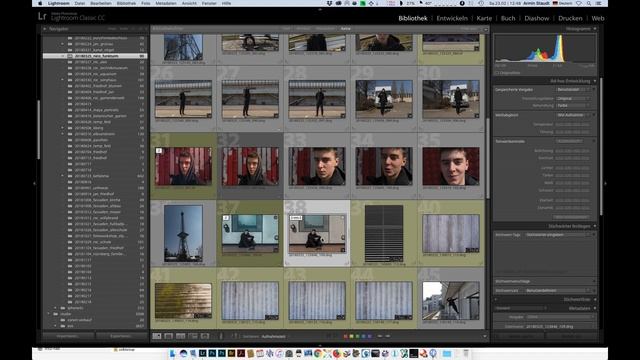Viewport: 640px width, 360px height.
Task: Open the Gespeicherte Vorgabe preset dropdown
Action: pos(573,89)
